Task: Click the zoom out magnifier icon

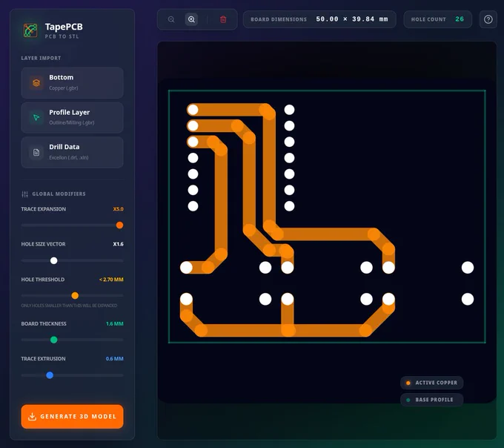Action: tap(171, 19)
